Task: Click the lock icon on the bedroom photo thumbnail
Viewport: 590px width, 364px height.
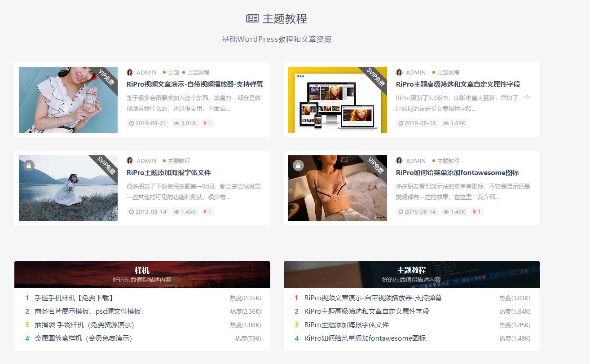Action: tap(298, 166)
